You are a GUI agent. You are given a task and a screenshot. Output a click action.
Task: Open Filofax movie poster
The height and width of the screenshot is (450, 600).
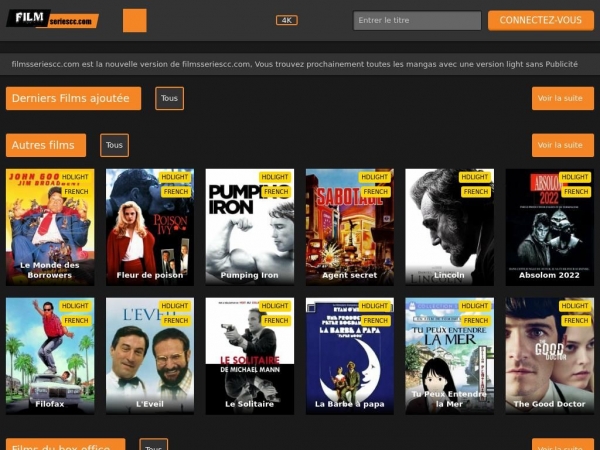point(50,356)
